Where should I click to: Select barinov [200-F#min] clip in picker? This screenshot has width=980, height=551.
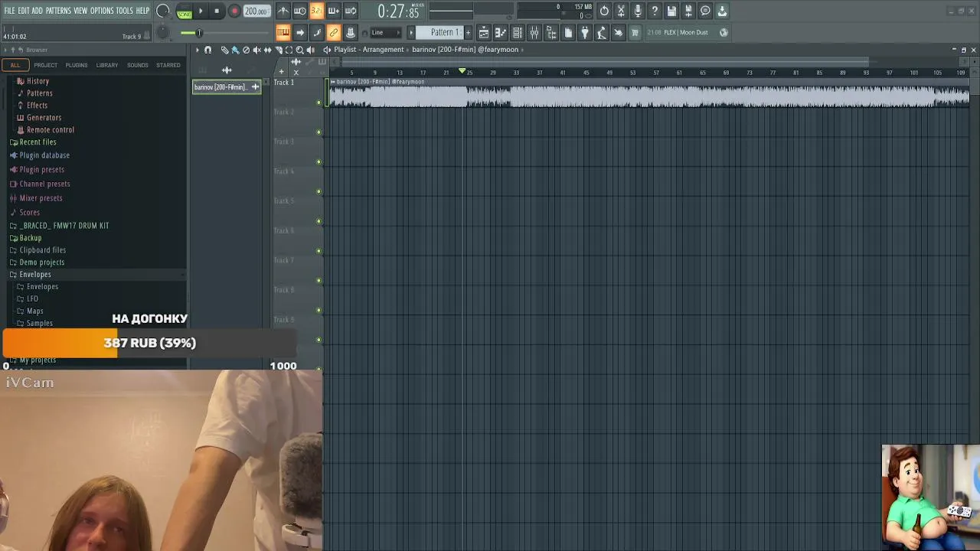227,86
